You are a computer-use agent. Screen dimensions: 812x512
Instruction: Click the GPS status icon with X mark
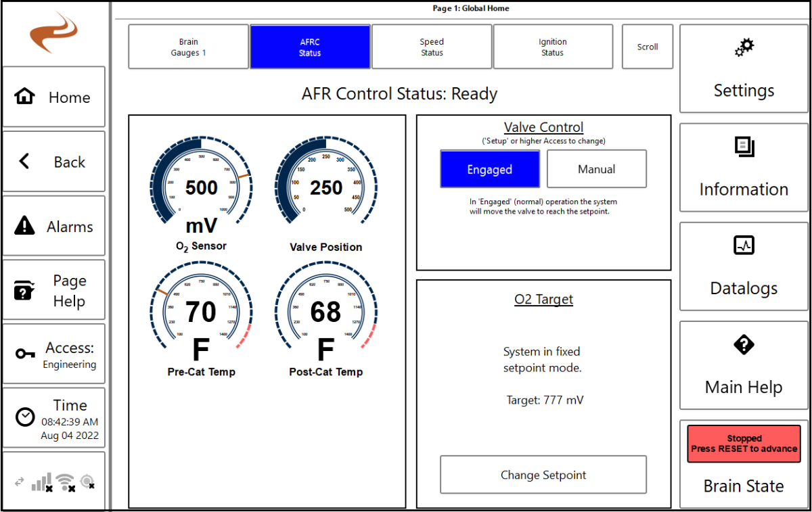(85, 481)
